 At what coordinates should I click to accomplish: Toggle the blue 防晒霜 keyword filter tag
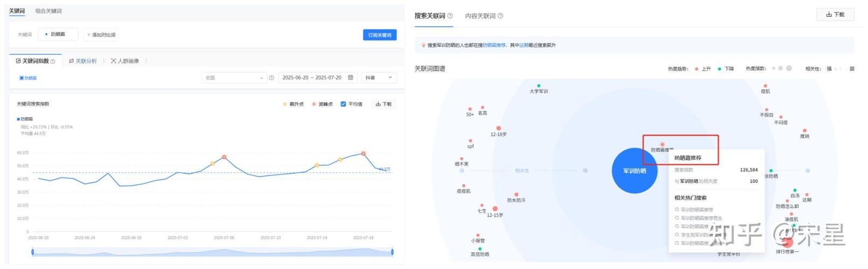click(x=28, y=78)
